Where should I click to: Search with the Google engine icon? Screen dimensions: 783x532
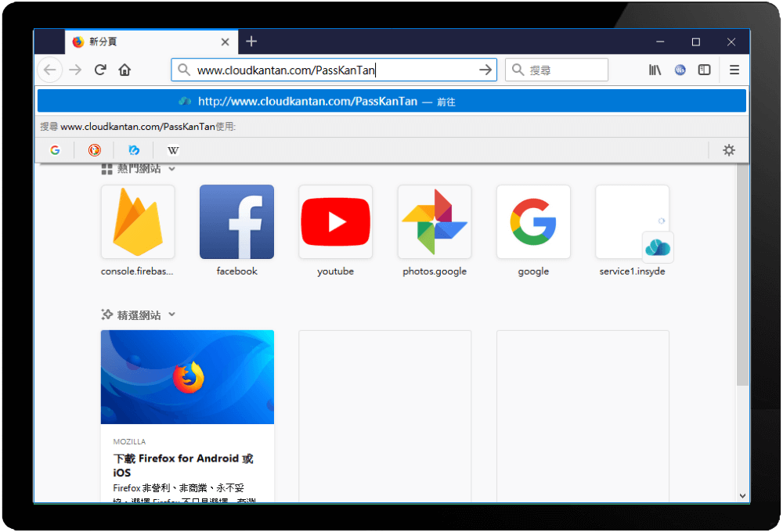(x=55, y=150)
